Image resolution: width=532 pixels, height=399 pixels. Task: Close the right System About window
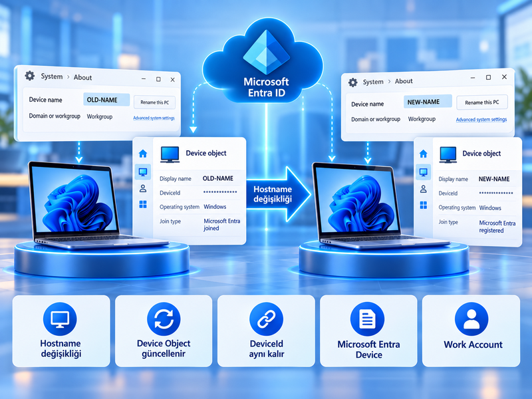(505, 77)
